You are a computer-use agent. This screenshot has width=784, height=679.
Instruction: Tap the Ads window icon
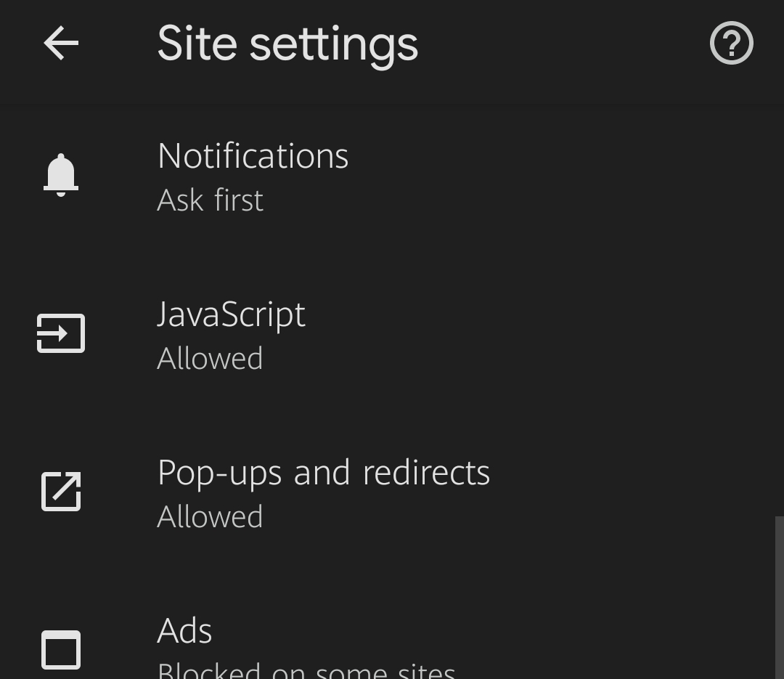(x=61, y=649)
